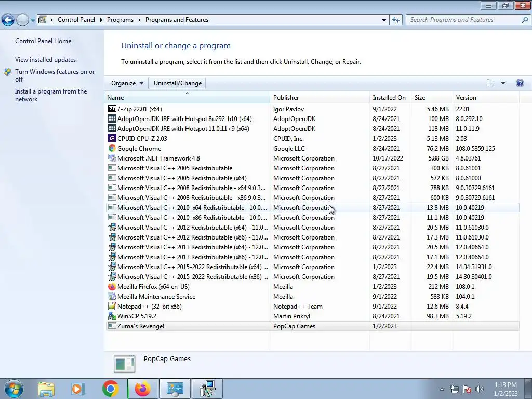Open the recent pages dropdown arrow
Image resolution: width=532 pixels, height=399 pixels.
pos(33,20)
